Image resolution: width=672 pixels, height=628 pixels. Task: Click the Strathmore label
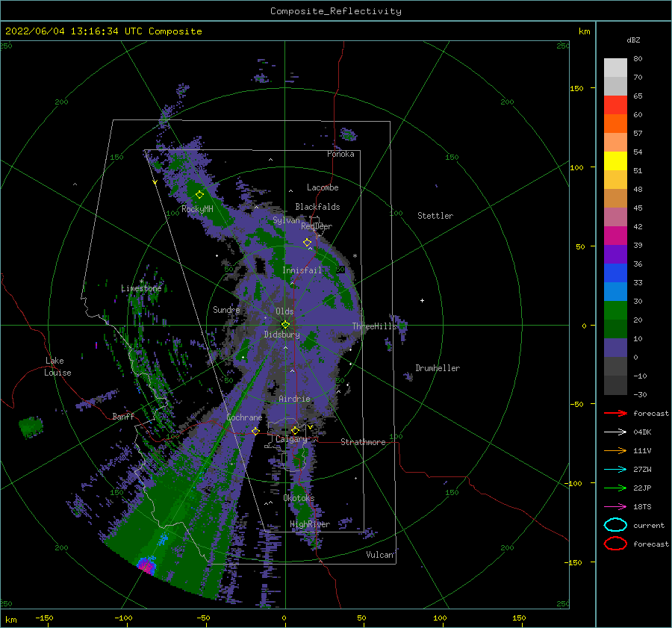(x=363, y=442)
